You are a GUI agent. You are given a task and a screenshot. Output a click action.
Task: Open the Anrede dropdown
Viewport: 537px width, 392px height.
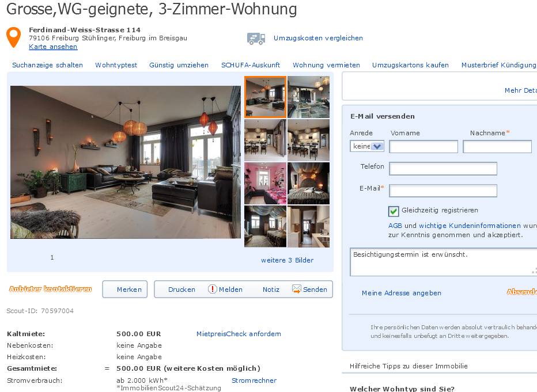[367, 146]
